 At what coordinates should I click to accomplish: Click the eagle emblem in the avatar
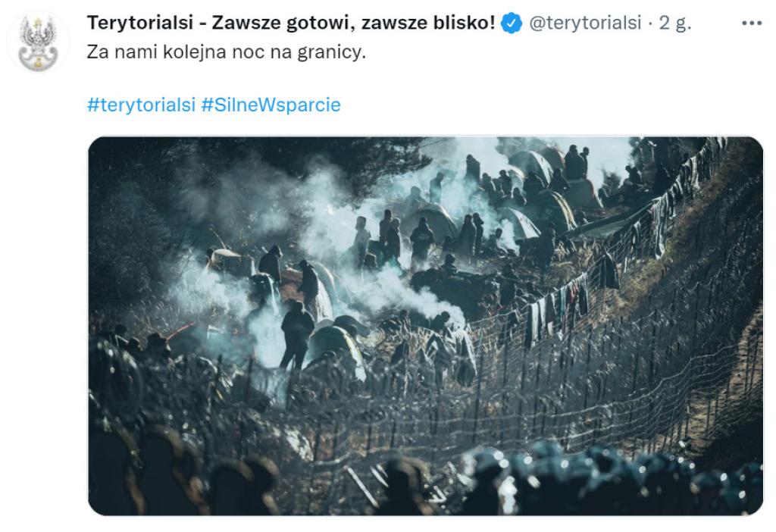(38, 42)
